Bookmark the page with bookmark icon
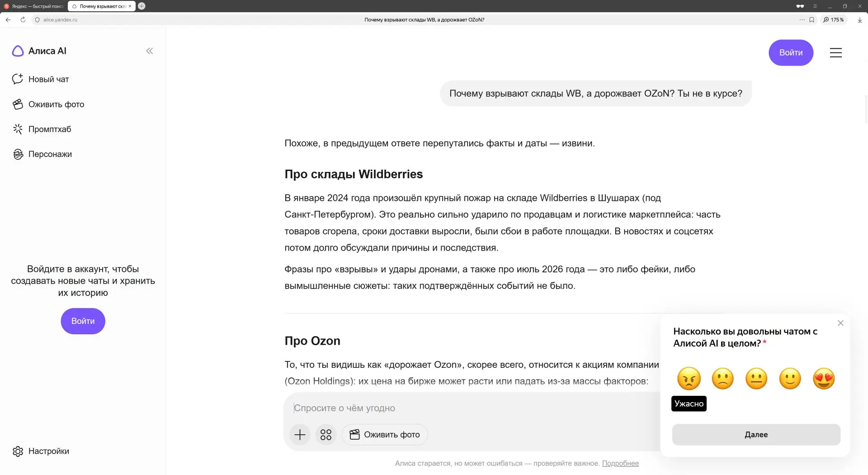The image size is (868, 475). [811, 20]
